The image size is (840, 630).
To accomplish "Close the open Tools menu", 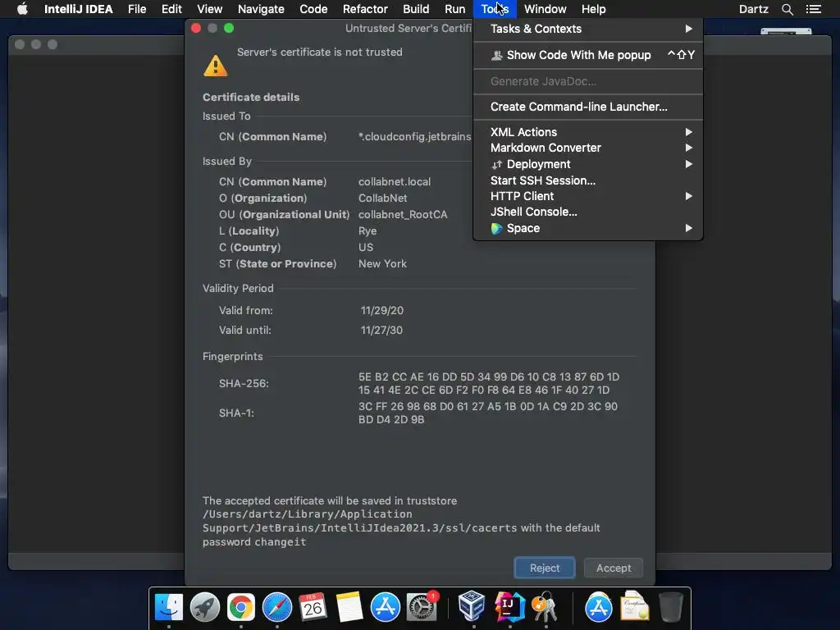I will pyautogui.click(x=495, y=9).
